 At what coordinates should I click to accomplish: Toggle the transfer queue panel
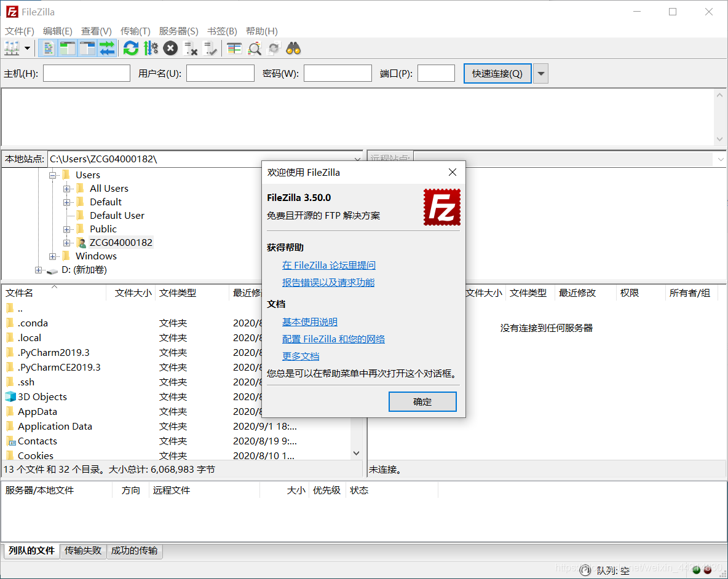pos(107,48)
